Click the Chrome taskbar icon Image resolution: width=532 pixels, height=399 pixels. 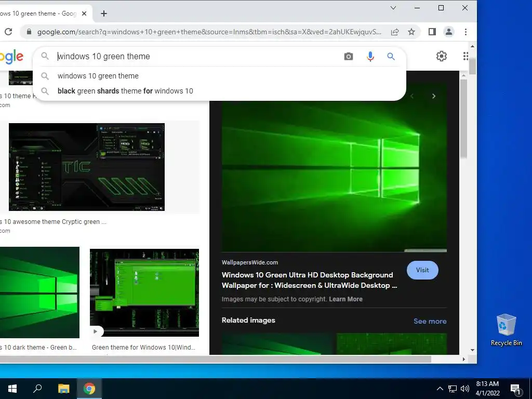click(x=89, y=389)
